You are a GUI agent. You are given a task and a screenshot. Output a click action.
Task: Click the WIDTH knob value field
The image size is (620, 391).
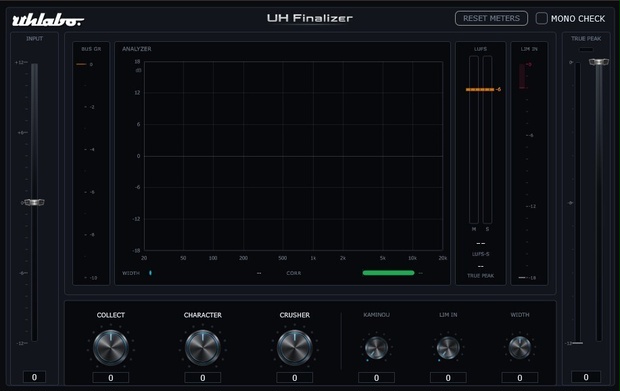pos(520,378)
